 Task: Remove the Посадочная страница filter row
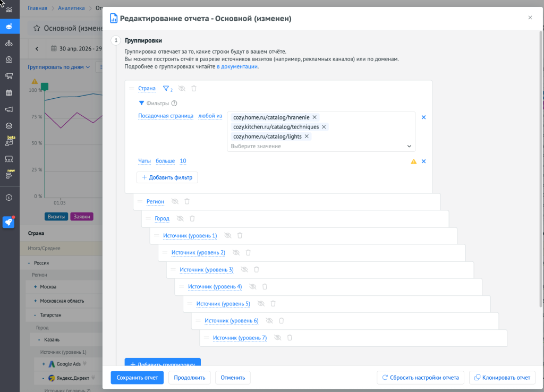(423, 117)
